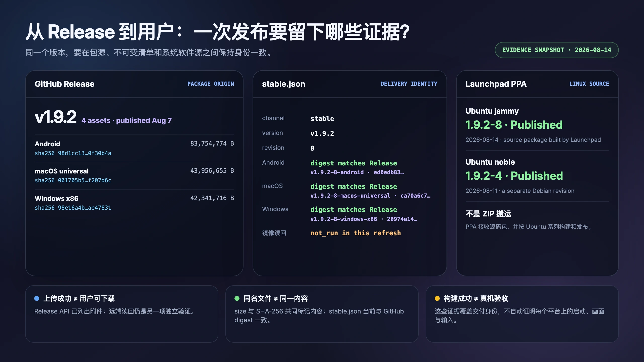Click the main title 从 Release 到用户
The height and width of the screenshot is (362, 644).
218,32
